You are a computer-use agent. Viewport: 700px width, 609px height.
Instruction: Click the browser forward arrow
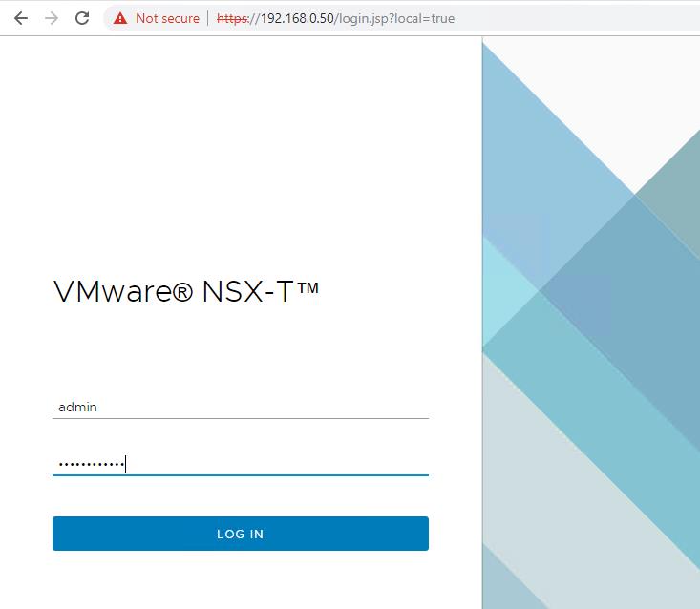coord(52,18)
